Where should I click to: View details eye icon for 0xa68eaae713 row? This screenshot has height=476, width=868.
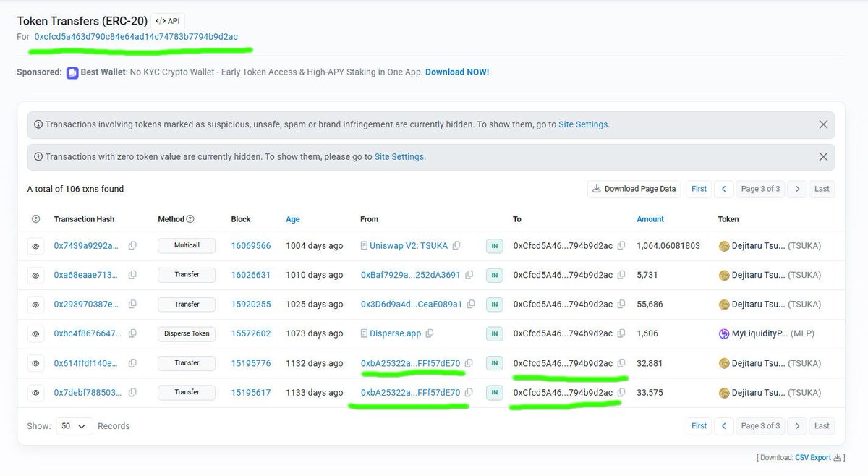35,275
